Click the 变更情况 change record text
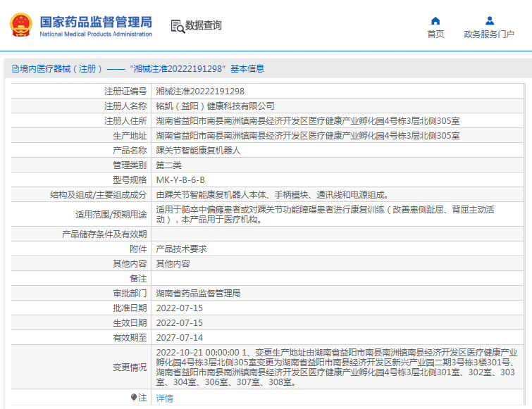532x409 pixels. tap(336, 367)
